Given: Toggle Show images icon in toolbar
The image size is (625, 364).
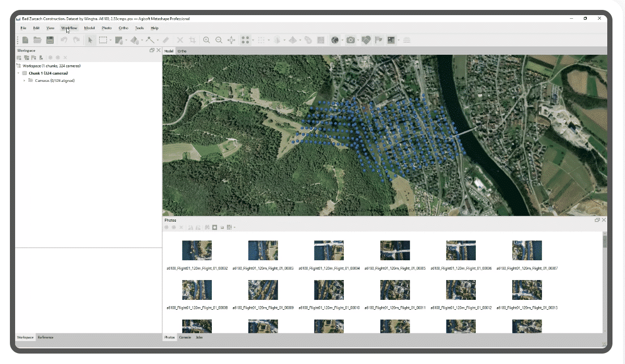Looking at the screenshot, I should pyautogui.click(x=391, y=40).
